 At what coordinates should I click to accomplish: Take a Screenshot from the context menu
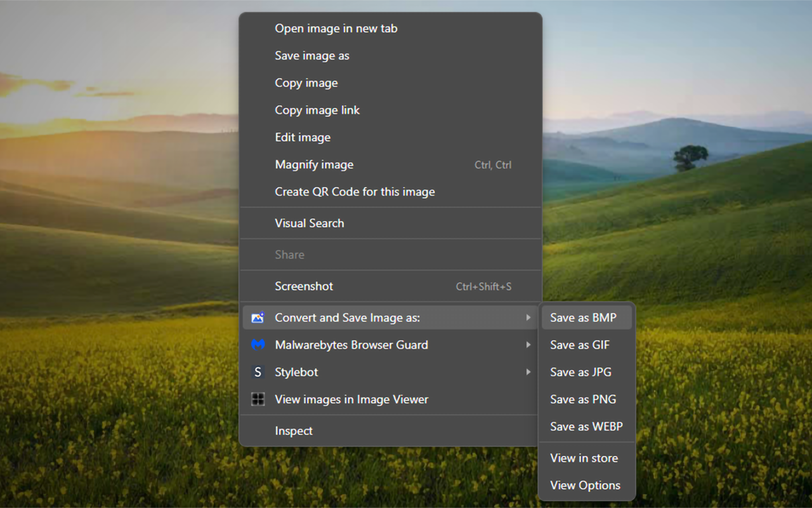pyautogui.click(x=303, y=286)
